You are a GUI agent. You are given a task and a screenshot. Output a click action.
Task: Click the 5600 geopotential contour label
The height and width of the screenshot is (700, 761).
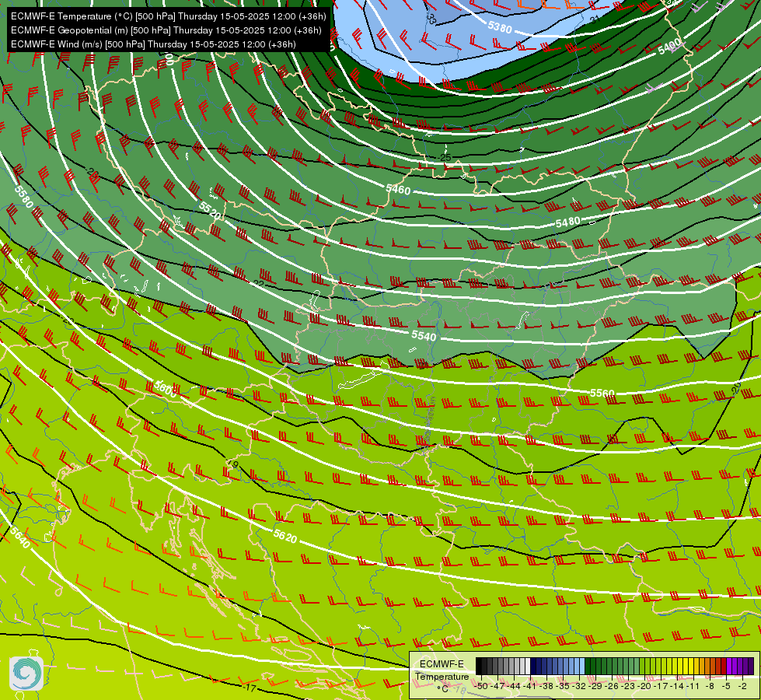click(165, 390)
